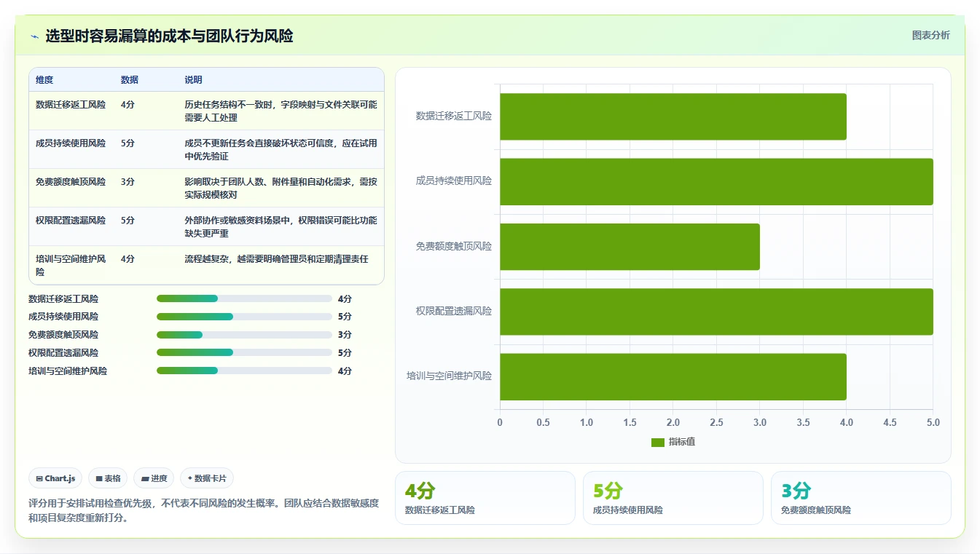
Task: Click the 3.0 tick on the x-axis
Action: 760,422
